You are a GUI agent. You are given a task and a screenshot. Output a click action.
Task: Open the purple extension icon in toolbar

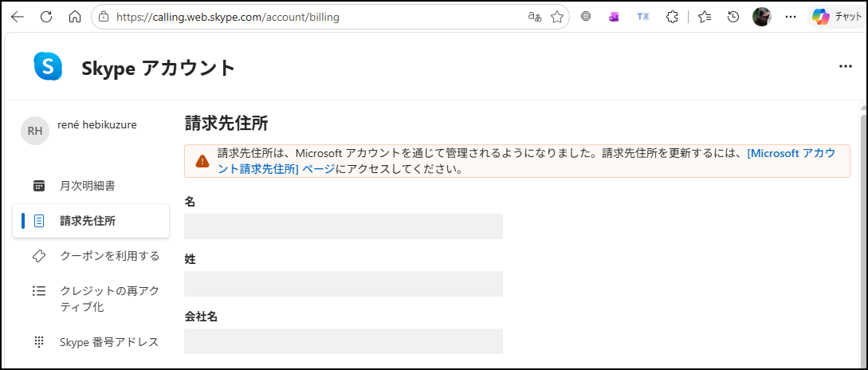614,18
